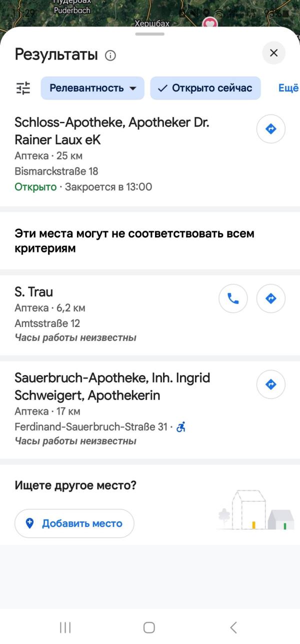Open the Ещё filters chip
Screen dimensions: 300x644
click(x=288, y=88)
